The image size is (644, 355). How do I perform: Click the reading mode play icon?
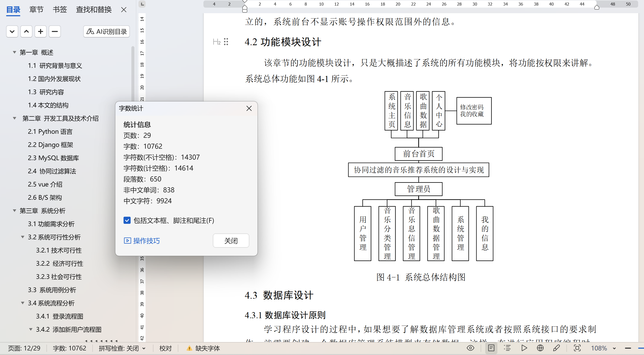coord(524,348)
